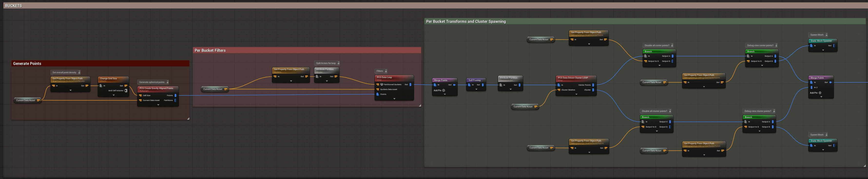
Task: Click the resize handle of Generate Points comment box
Action: [x=188, y=118]
